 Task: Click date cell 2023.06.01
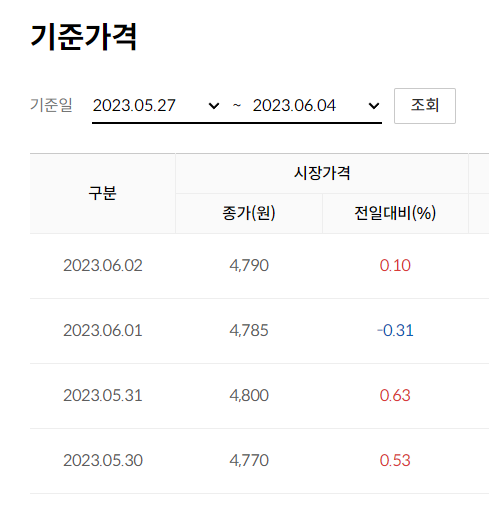pyautogui.click(x=103, y=331)
